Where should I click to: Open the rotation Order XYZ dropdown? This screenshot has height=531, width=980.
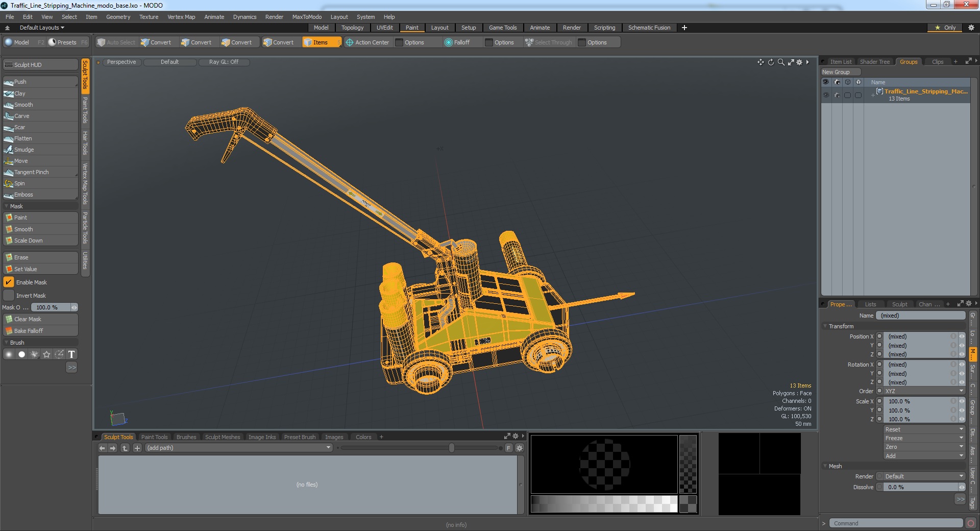pos(924,391)
